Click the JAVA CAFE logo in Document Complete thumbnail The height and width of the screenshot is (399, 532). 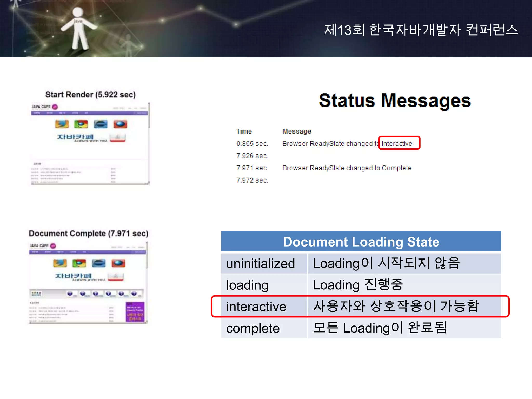coord(43,245)
